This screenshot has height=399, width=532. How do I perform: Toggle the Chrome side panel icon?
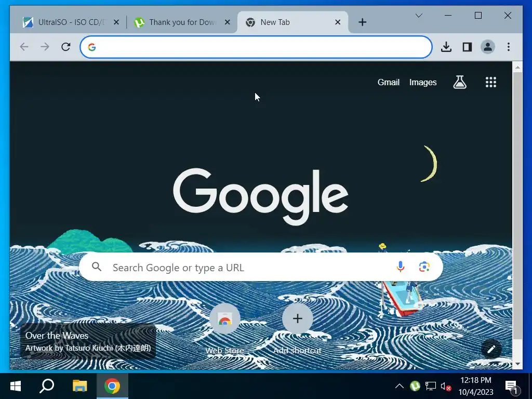[x=467, y=47]
